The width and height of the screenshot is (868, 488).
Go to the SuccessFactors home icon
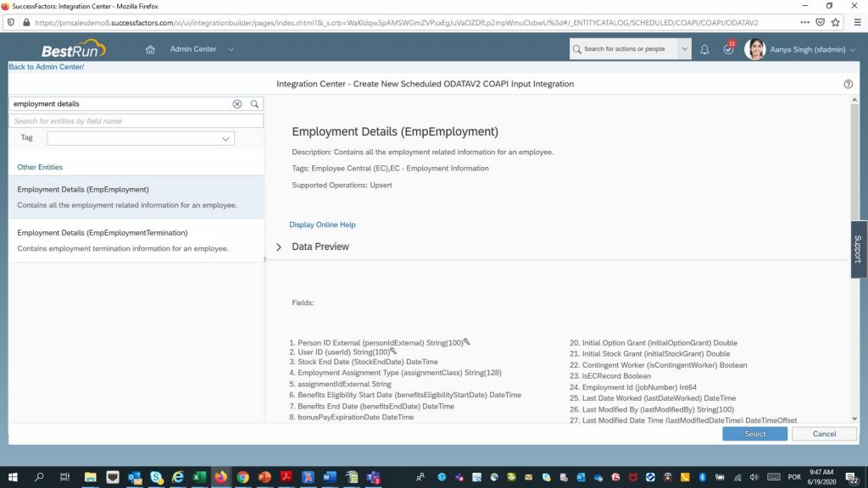pos(150,49)
